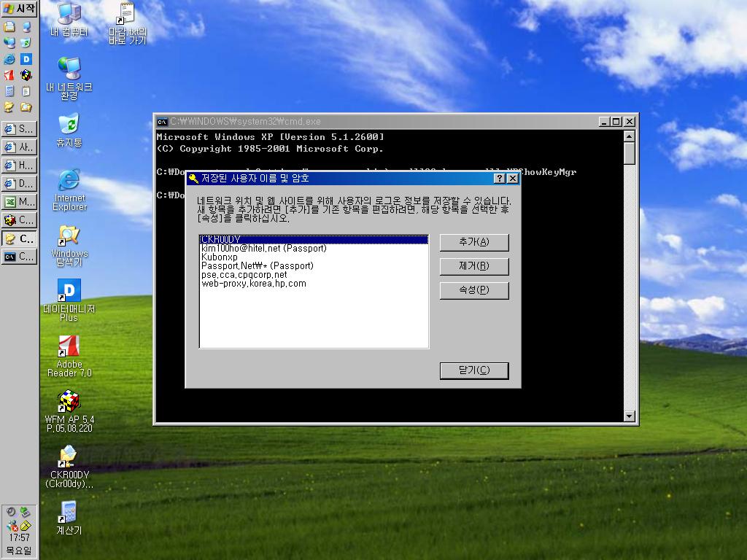Click the cmd window scrollbar down arrow
Viewport: 747px width, 560px height.
pos(630,416)
